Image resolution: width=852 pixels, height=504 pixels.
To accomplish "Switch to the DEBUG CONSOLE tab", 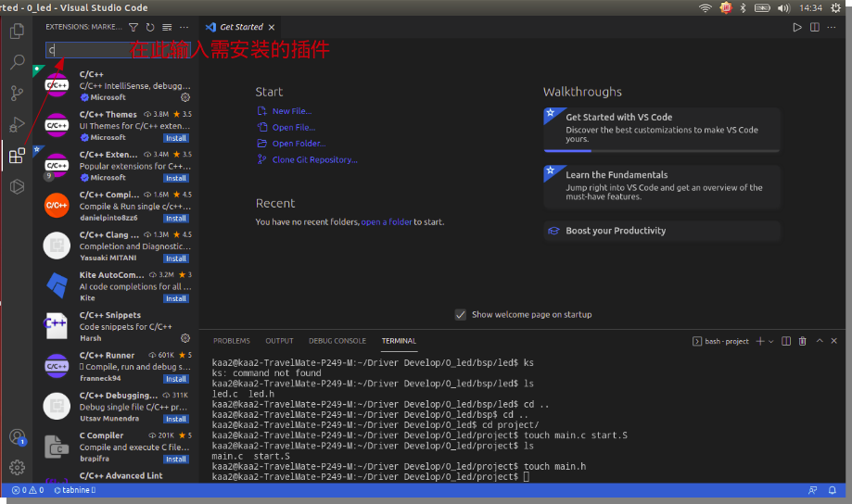I will tap(337, 341).
